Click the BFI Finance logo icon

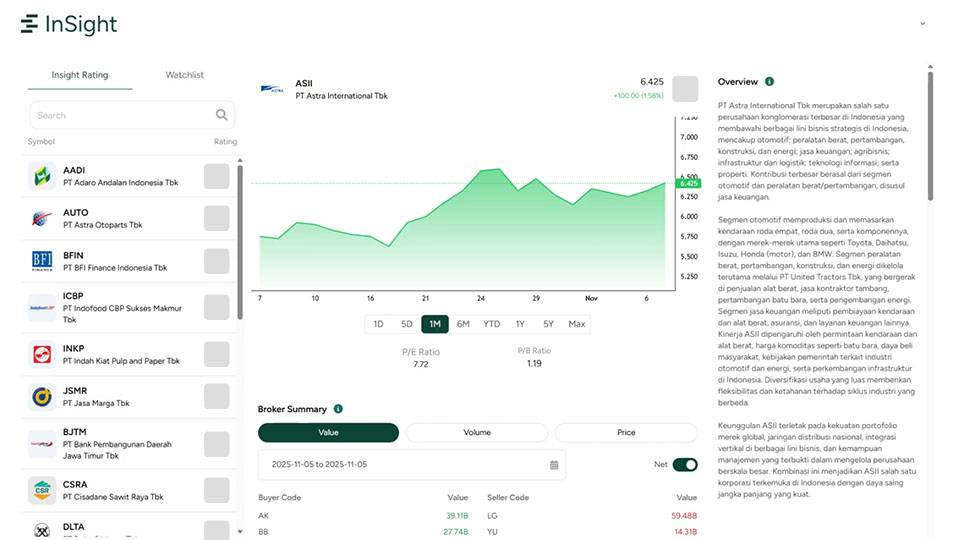point(42,262)
